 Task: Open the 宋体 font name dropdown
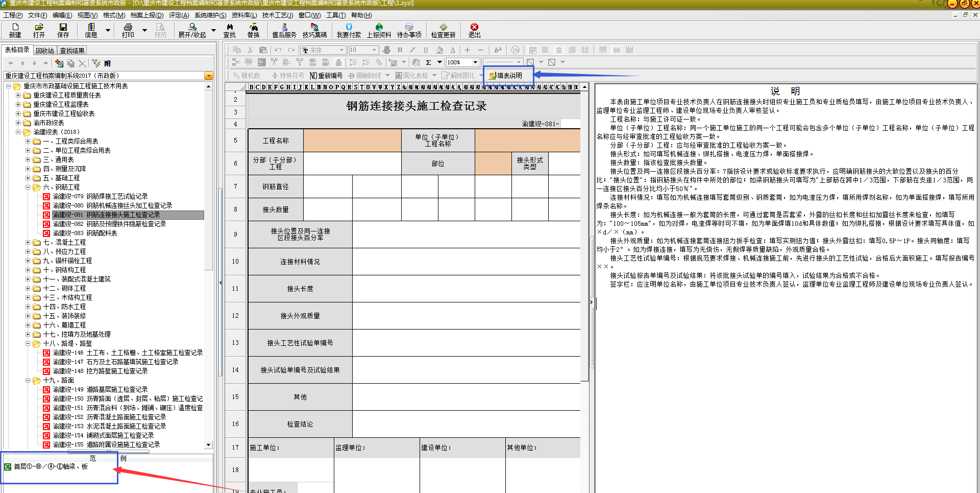pyautogui.click(x=341, y=50)
